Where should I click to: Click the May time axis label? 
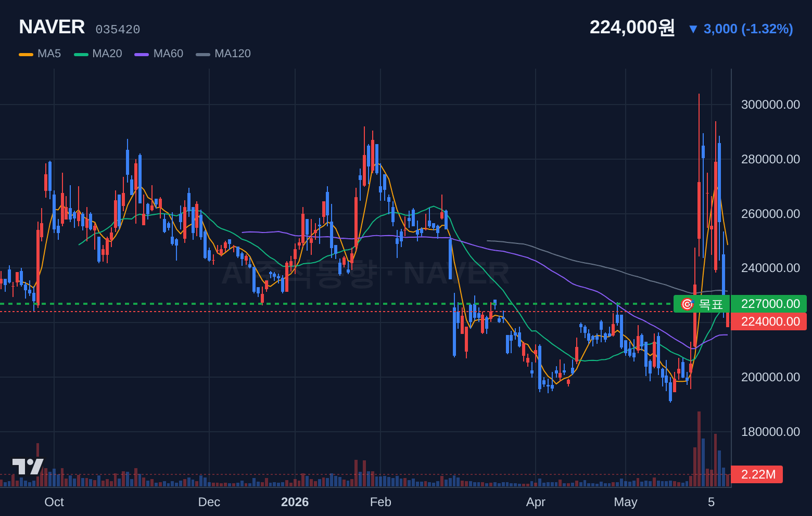[x=626, y=502]
